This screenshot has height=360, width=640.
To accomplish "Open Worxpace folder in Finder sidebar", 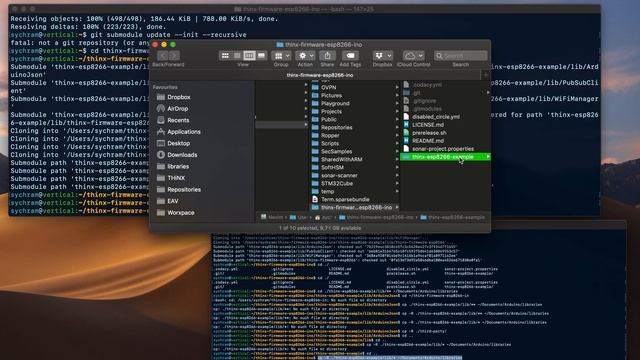I will (180, 213).
